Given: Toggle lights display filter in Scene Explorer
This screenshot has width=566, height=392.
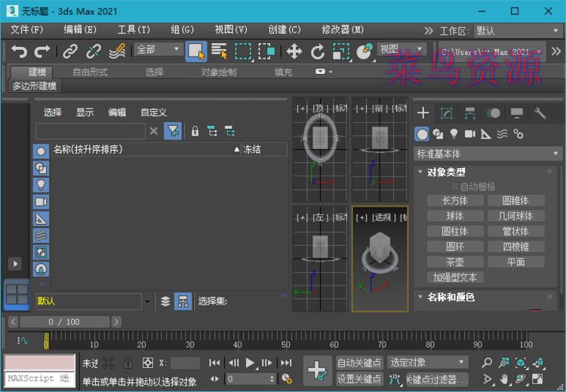Looking at the screenshot, I should (42, 185).
